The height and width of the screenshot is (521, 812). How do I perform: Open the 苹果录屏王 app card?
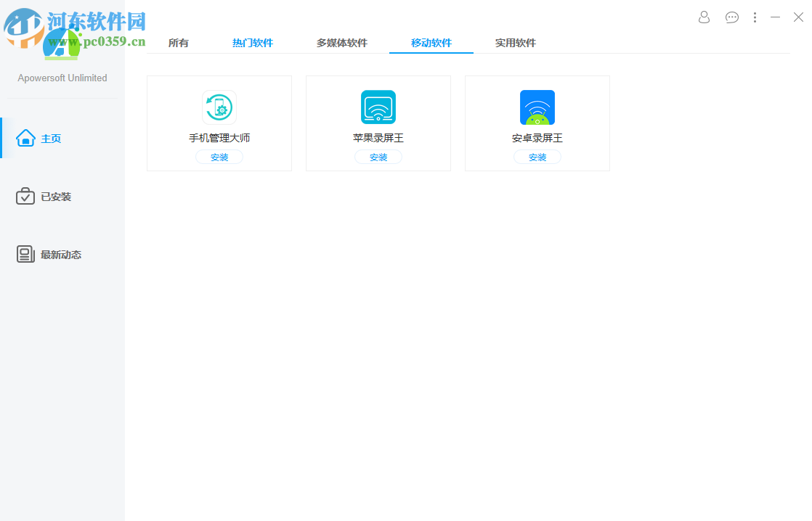tap(378, 123)
